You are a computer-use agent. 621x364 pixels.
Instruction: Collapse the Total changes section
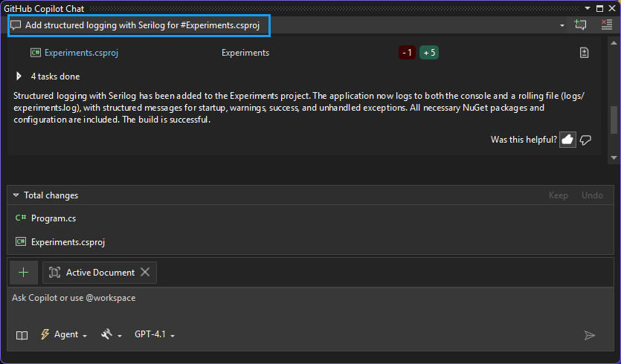(x=16, y=195)
